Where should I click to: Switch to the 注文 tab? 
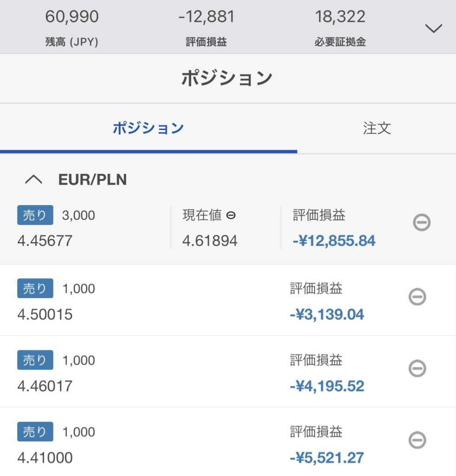click(377, 128)
